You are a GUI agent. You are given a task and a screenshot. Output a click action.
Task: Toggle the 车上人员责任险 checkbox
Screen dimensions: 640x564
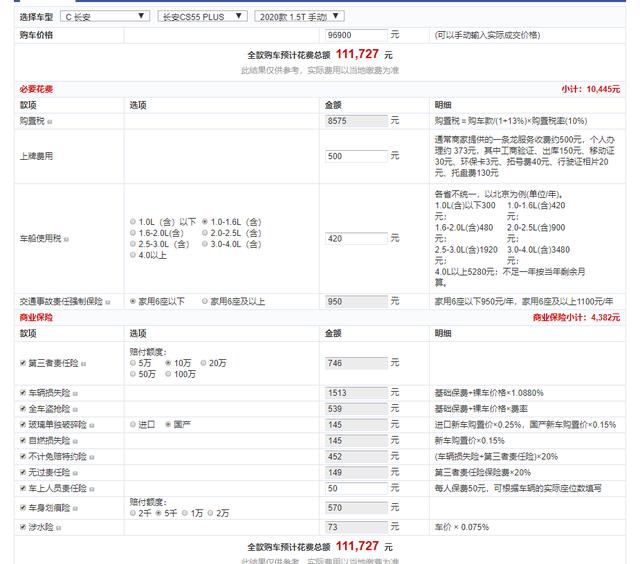click(x=23, y=488)
